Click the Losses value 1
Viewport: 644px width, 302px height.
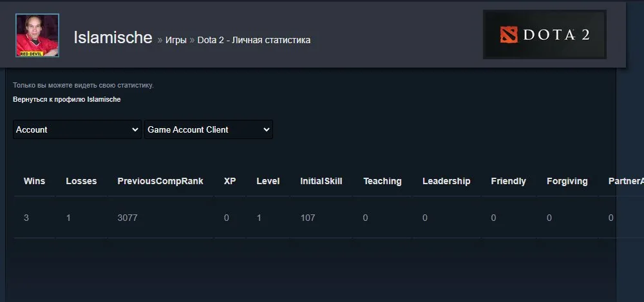[x=68, y=218]
